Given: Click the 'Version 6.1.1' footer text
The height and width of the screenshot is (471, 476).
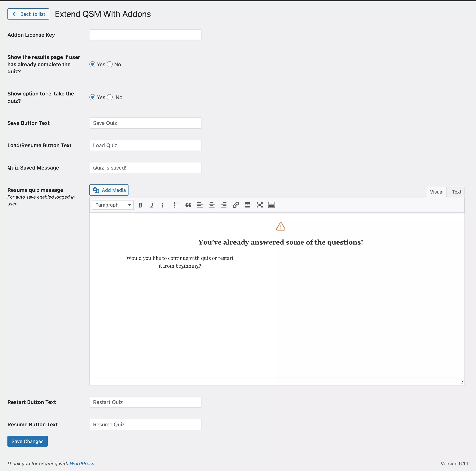Looking at the screenshot, I should tap(454, 463).
